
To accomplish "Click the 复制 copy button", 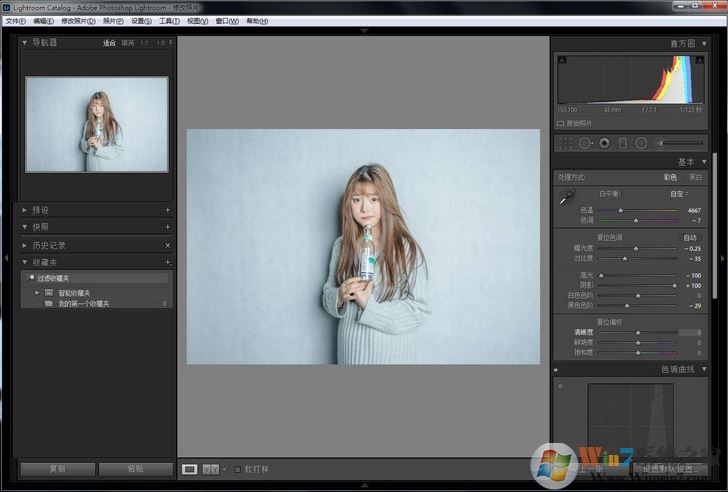I will pyautogui.click(x=57, y=468).
